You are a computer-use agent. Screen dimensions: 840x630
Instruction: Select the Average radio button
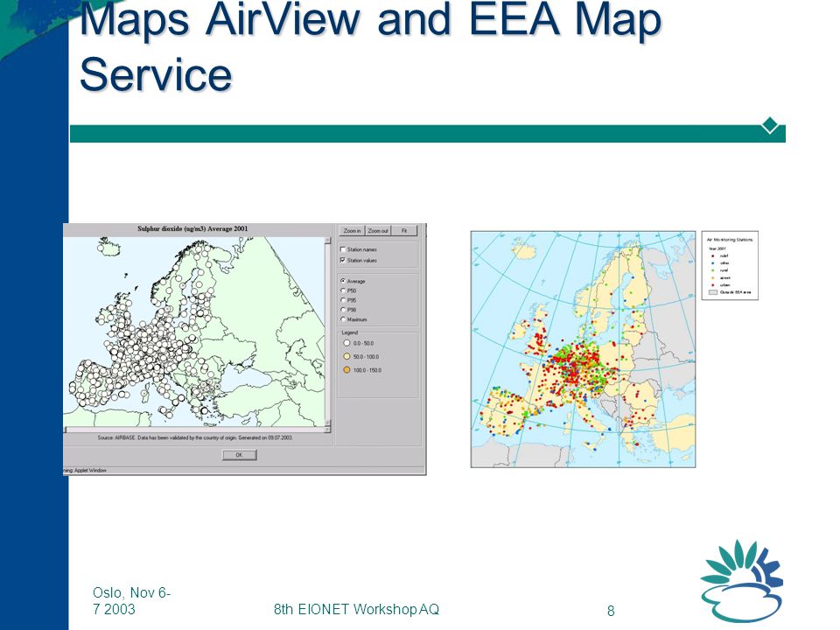343,281
